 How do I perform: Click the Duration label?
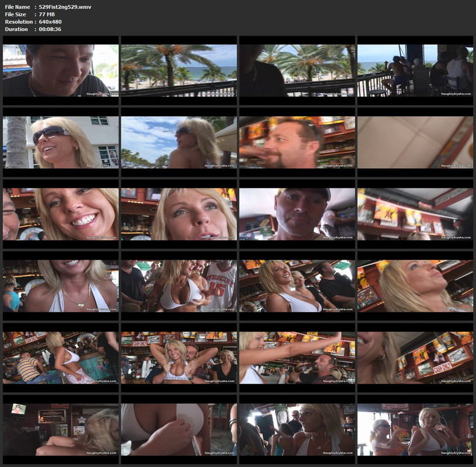pyautogui.click(x=16, y=29)
